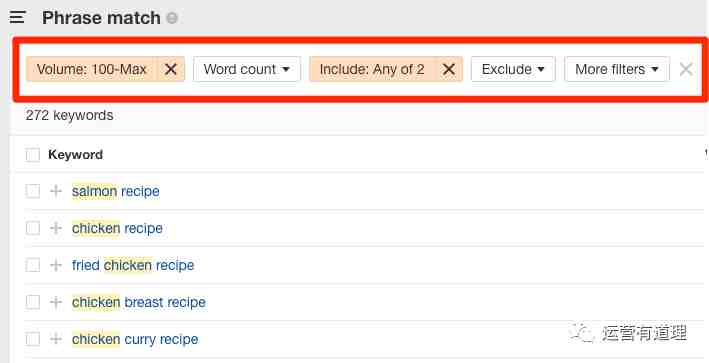
Task: Remove the Include: Any of 2 filter
Action: click(x=449, y=69)
